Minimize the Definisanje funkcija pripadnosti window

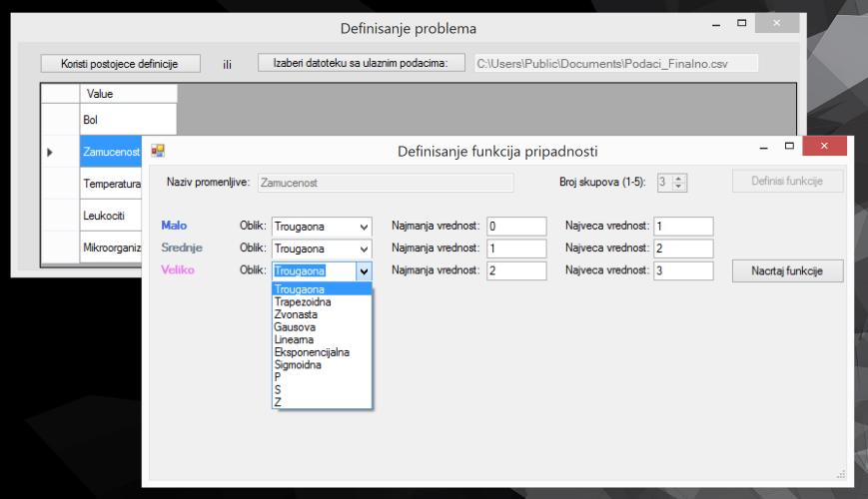(763, 147)
